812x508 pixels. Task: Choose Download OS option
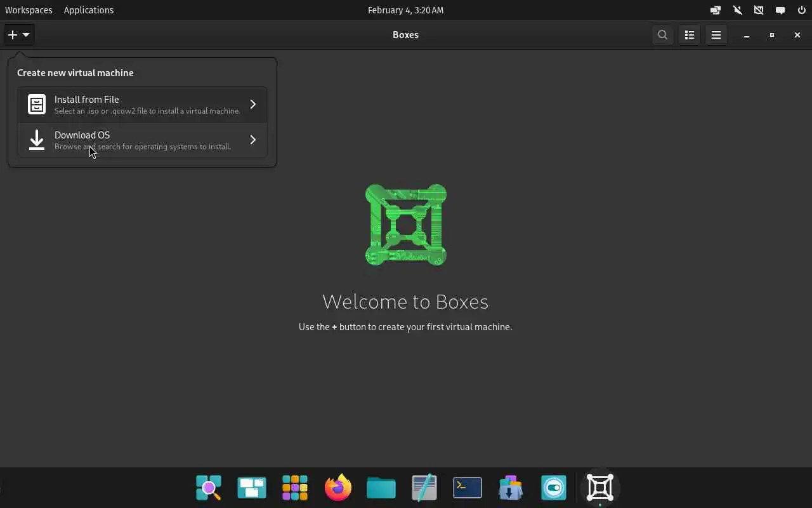coord(142,140)
